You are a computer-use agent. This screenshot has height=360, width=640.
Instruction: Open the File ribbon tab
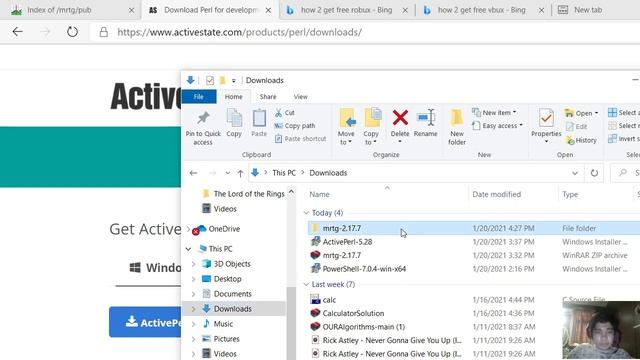pyautogui.click(x=199, y=97)
